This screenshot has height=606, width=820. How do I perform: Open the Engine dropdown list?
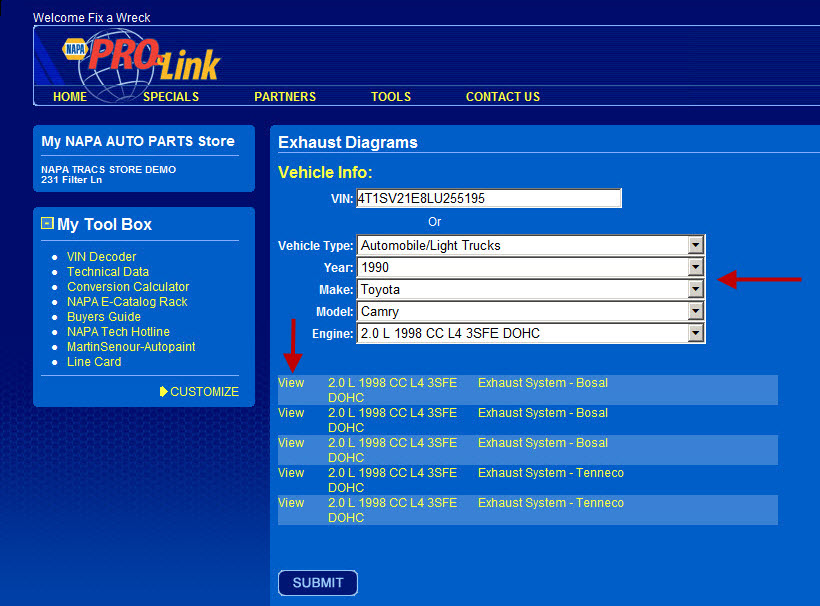(x=695, y=333)
